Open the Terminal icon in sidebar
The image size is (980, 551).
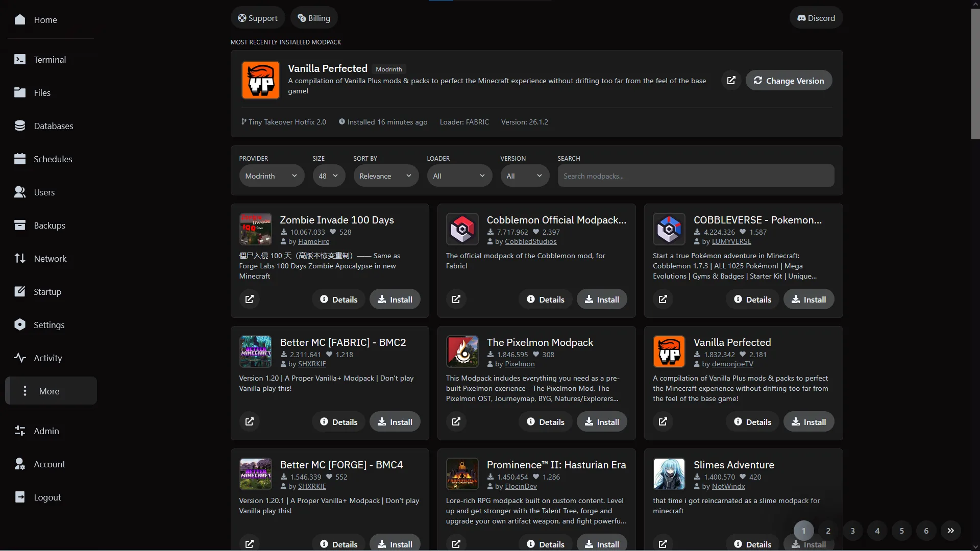(20, 59)
